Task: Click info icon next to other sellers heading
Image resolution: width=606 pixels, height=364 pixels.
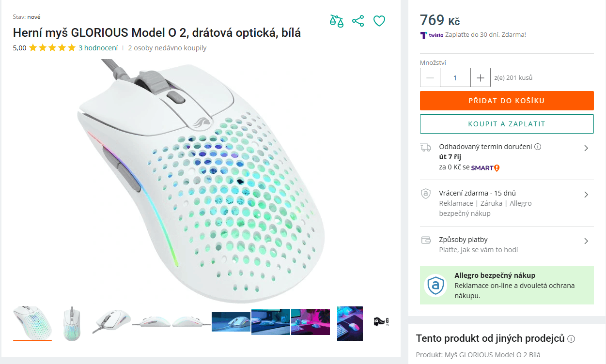Action: [571, 338]
